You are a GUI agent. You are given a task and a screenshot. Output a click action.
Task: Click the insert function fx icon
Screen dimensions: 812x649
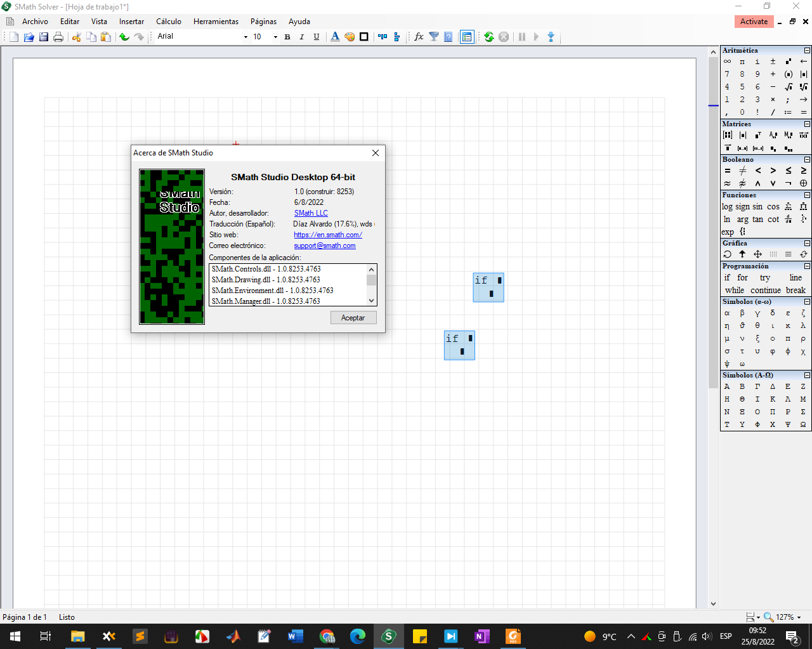[x=419, y=37]
